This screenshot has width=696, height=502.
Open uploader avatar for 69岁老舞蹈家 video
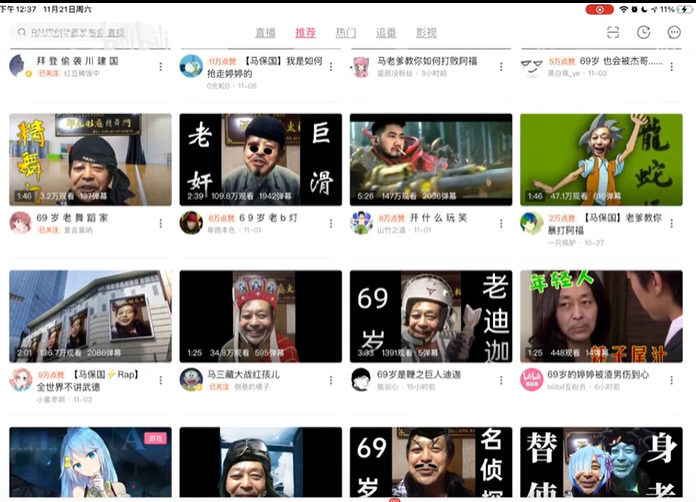click(20, 223)
